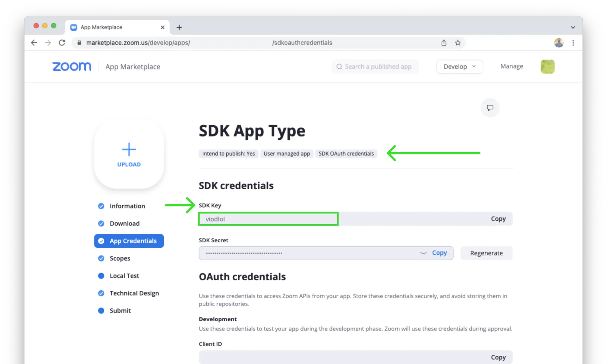Open the feedback chat bubble

[x=490, y=108]
